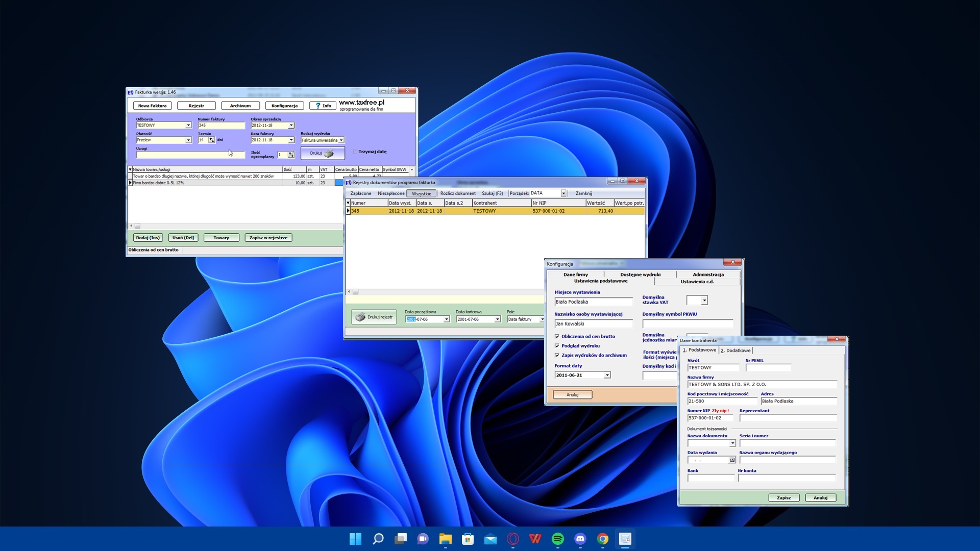Image resolution: width=980 pixels, height=551 pixels.
Task: Click the Zapisz w rejestrze button
Action: pyautogui.click(x=268, y=238)
